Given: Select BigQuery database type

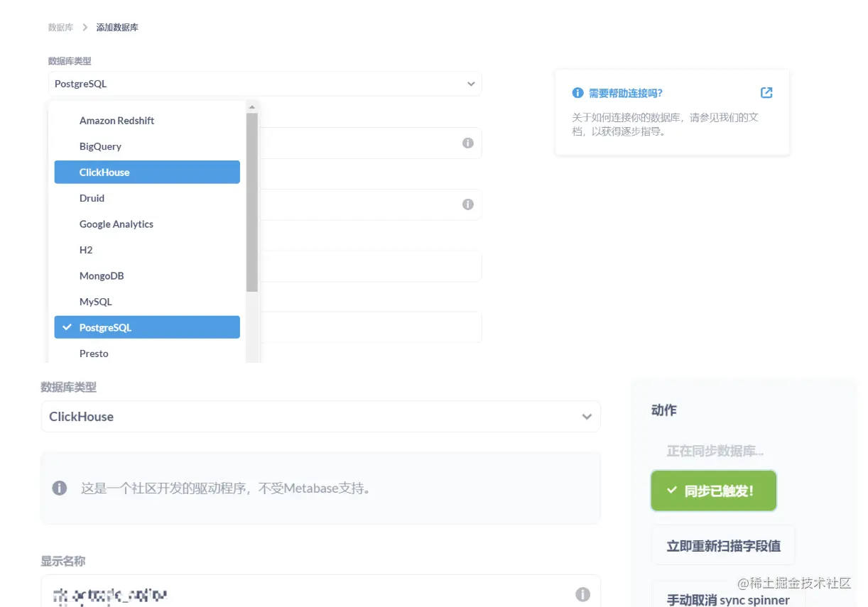Looking at the screenshot, I should 147,146.
